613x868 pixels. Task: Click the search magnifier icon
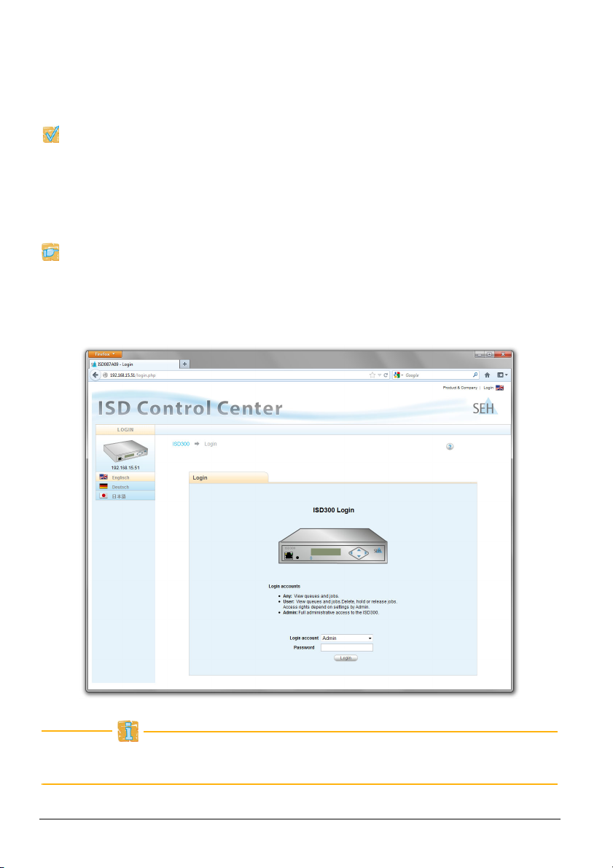(475, 375)
